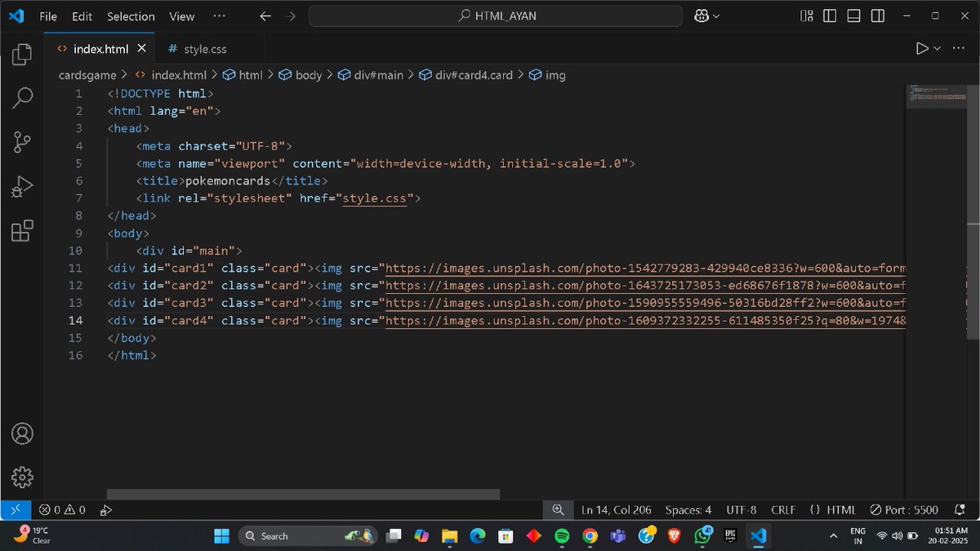The width and height of the screenshot is (980, 551).
Task: Close the index.html tab
Action: coord(142,49)
